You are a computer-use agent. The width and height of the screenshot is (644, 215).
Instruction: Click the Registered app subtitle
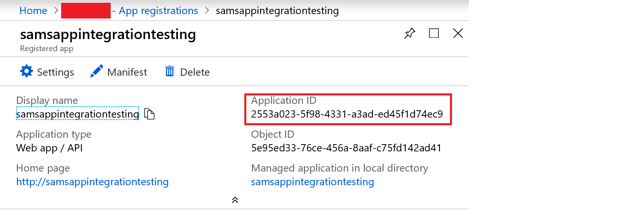[47, 49]
